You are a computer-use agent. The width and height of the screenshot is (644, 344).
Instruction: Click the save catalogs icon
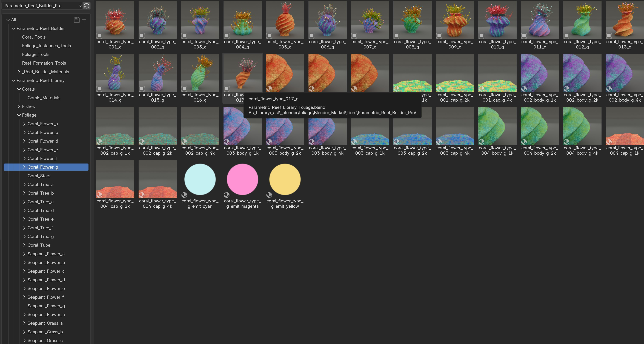click(76, 20)
